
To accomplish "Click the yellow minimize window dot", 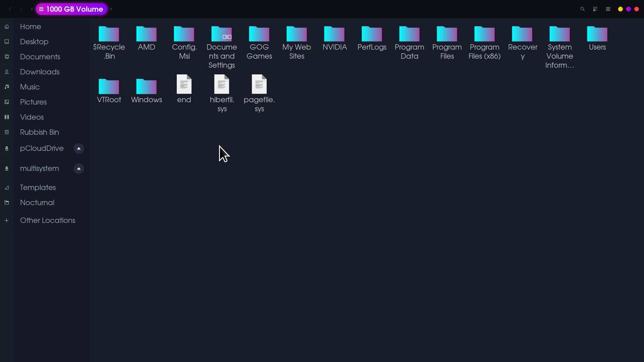I will (621, 9).
